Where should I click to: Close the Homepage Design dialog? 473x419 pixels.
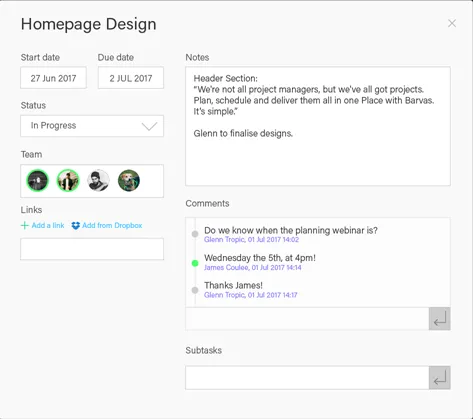[x=452, y=23]
